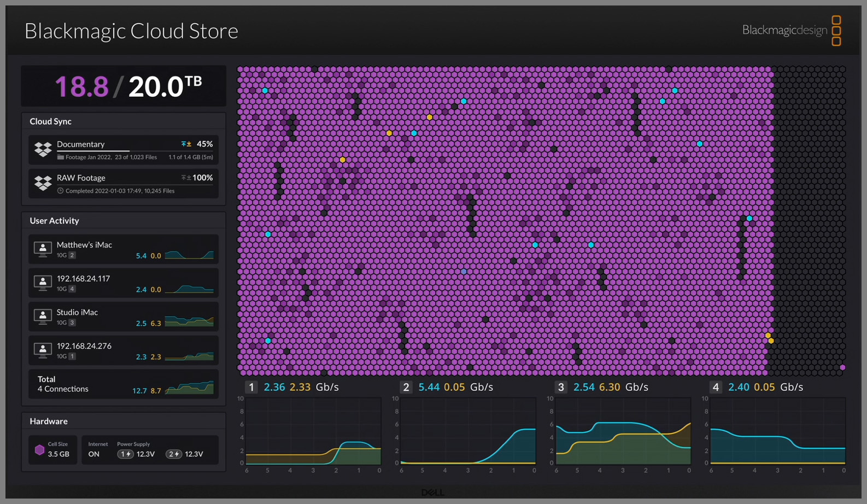Click the 100% sync percentage
The height and width of the screenshot is (504, 867).
coord(203,178)
